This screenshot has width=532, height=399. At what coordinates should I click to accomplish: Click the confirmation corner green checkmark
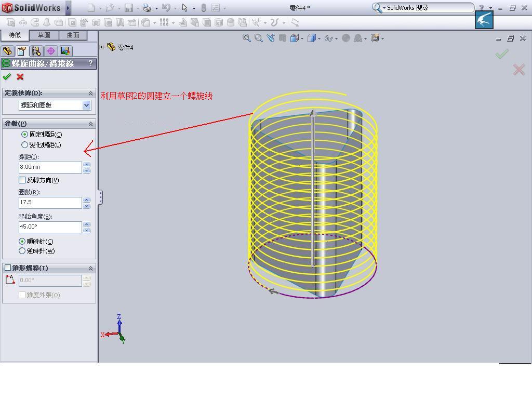(502, 54)
